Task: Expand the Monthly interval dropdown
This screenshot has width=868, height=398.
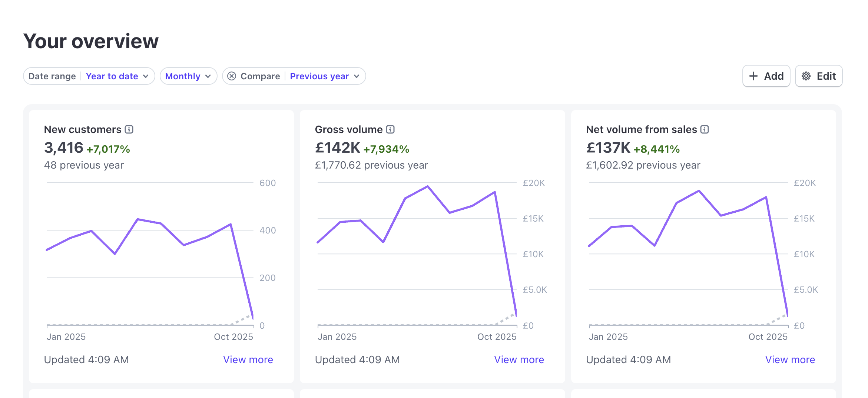Action: pyautogui.click(x=188, y=76)
